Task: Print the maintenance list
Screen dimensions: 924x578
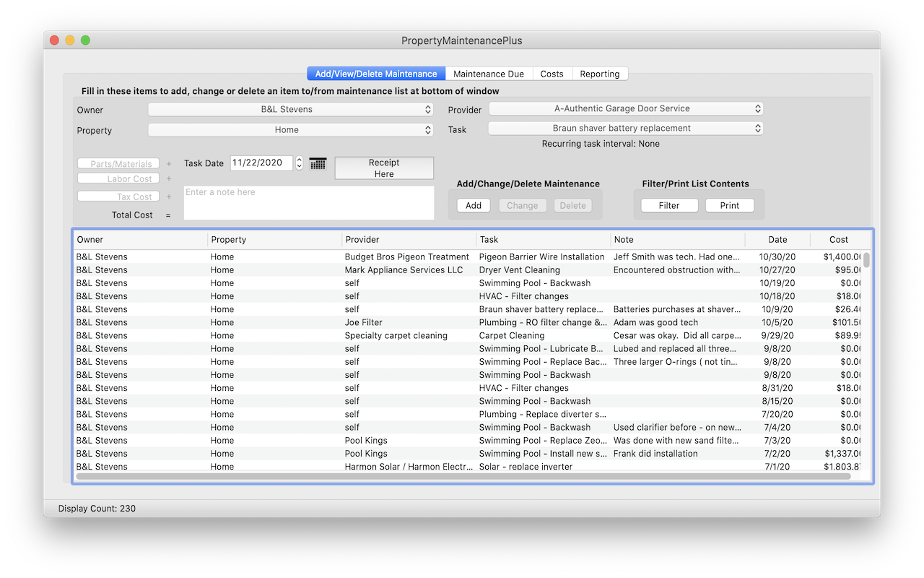Action: 729,206
